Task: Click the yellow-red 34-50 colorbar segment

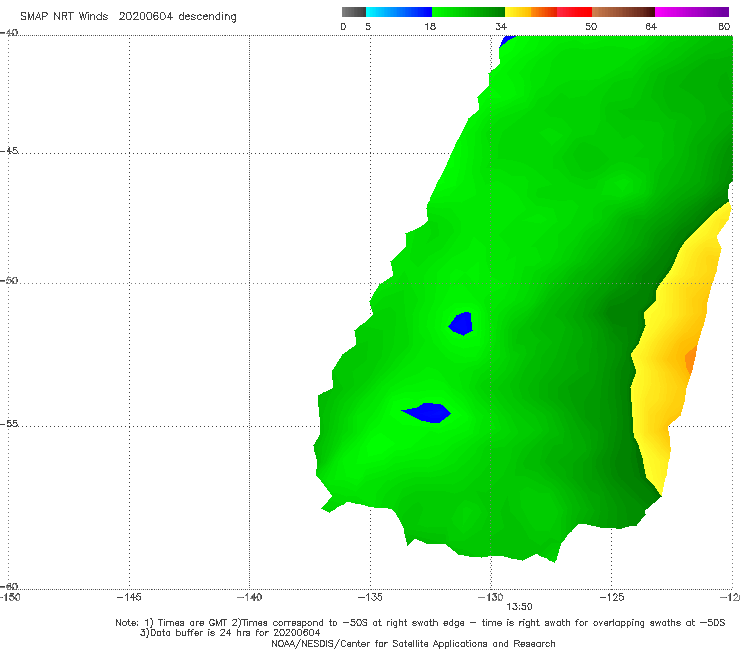Action: click(x=548, y=12)
